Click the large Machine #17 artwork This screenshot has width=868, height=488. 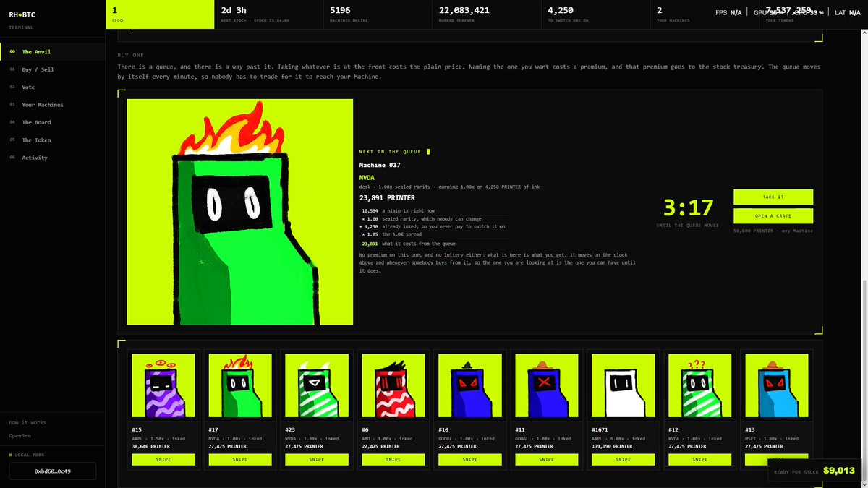(x=240, y=212)
